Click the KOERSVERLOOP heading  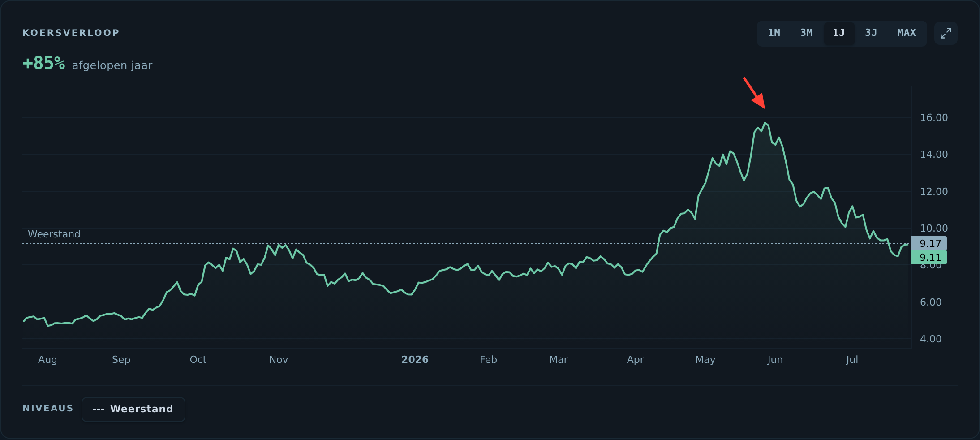coord(71,33)
